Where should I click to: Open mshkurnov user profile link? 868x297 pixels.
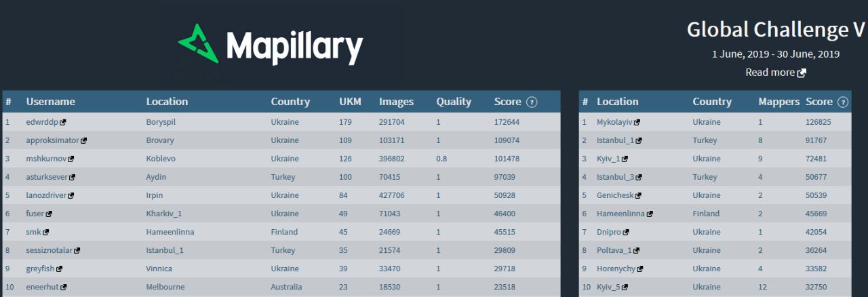(x=46, y=159)
